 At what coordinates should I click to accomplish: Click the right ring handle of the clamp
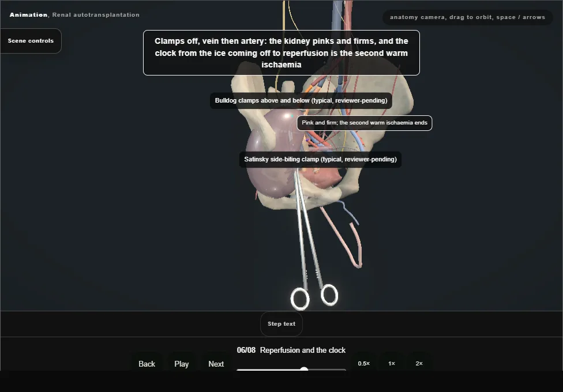[x=329, y=295]
